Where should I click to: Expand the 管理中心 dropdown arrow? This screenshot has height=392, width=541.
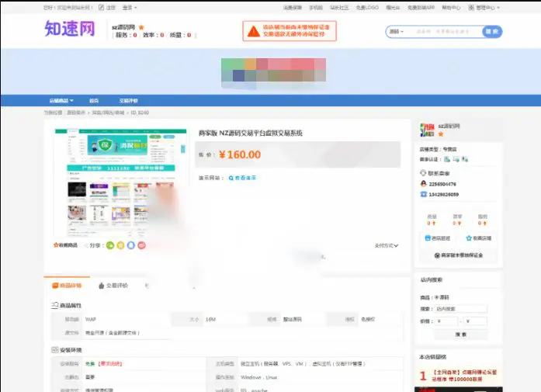(x=498, y=8)
